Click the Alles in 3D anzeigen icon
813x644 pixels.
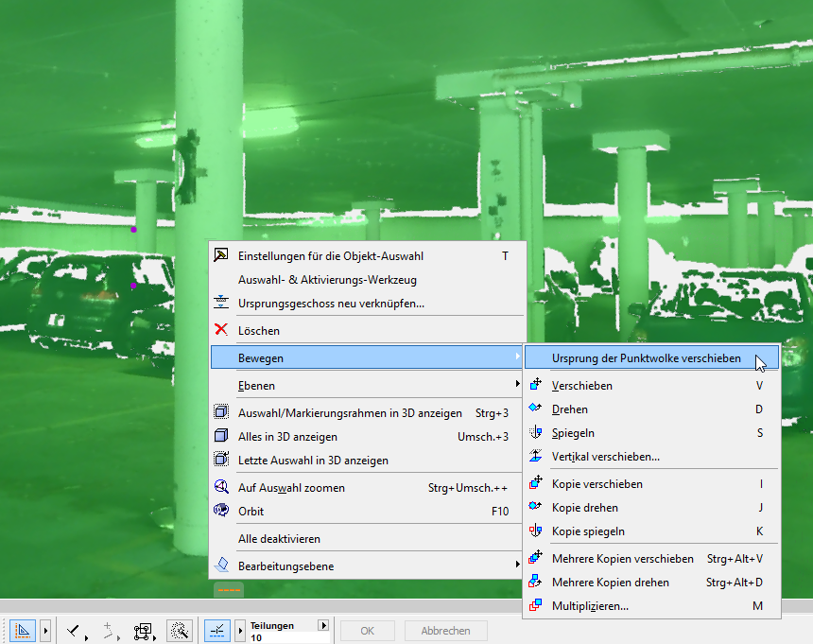pyautogui.click(x=221, y=436)
